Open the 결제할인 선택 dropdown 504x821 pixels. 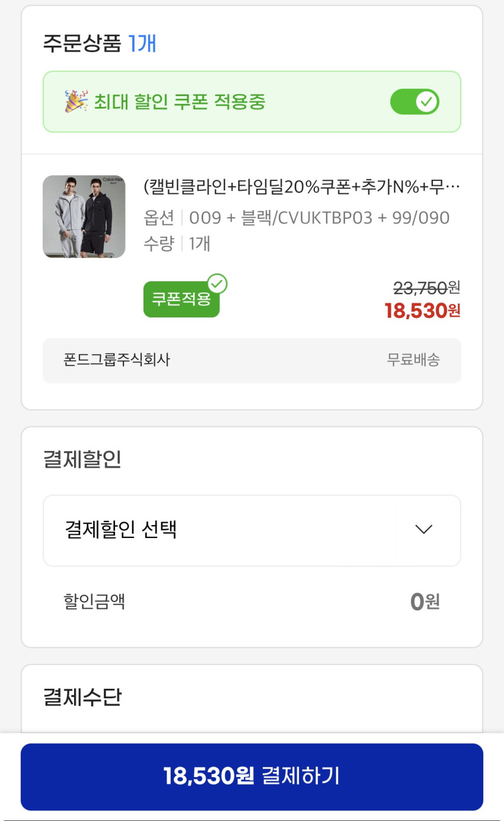click(251, 530)
